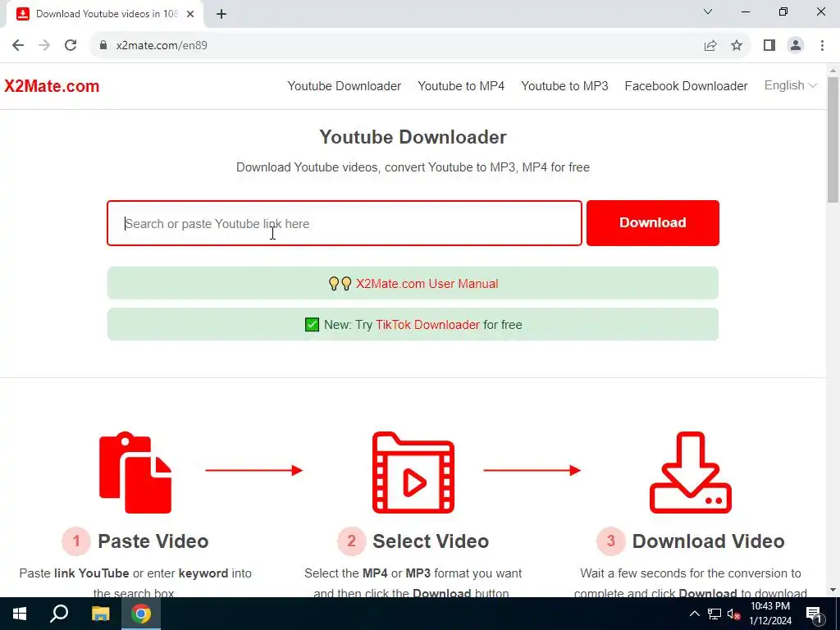Click the Download Video heading

[708, 541]
